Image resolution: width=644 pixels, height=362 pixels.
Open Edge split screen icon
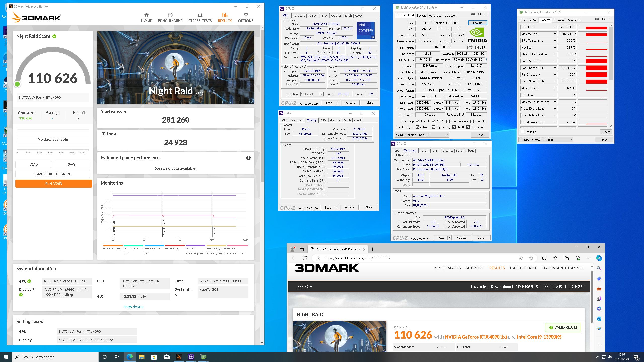[544, 258]
